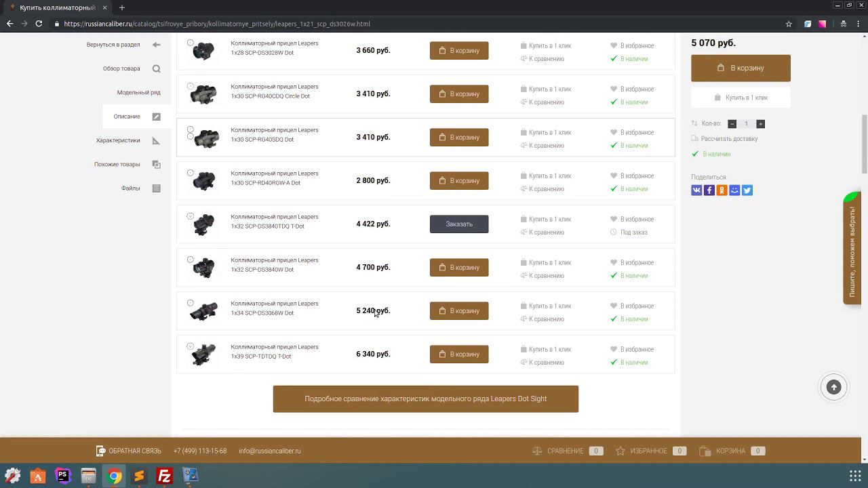Add 1x32 SCP-DS3840TDQ to comparison
Image resolution: width=868 pixels, height=488 pixels.
[x=542, y=232]
